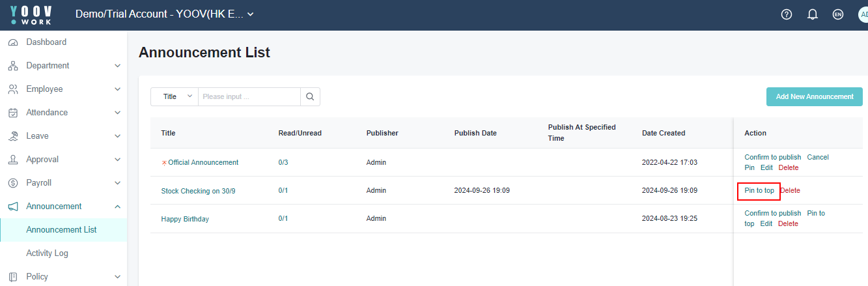The image size is (868, 286).
Task: Click Add New Announcement button
Action: [x=814, y=96]
